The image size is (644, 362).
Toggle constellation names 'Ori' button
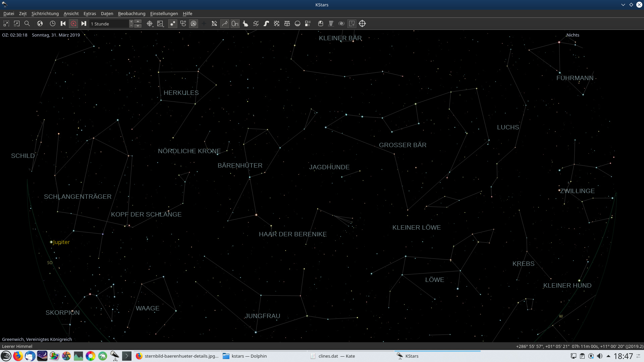235,23
